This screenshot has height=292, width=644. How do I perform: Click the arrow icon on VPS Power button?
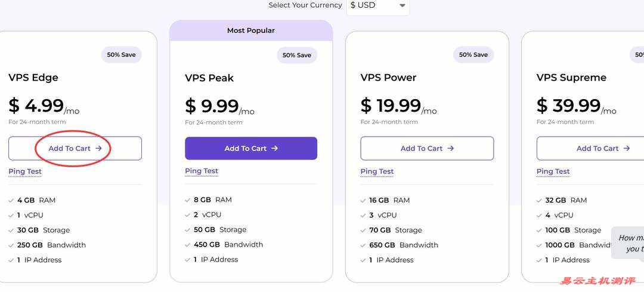coord(451,149)
